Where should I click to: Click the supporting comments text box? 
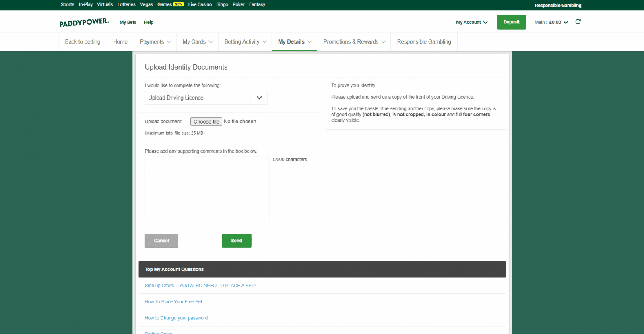(207, 188)
